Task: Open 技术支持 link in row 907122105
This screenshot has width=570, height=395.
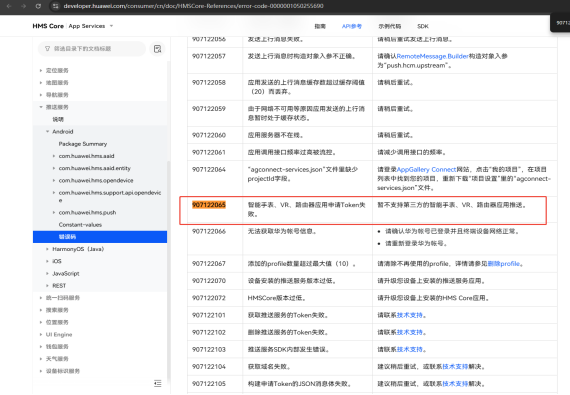Action: tap(455, 383)
